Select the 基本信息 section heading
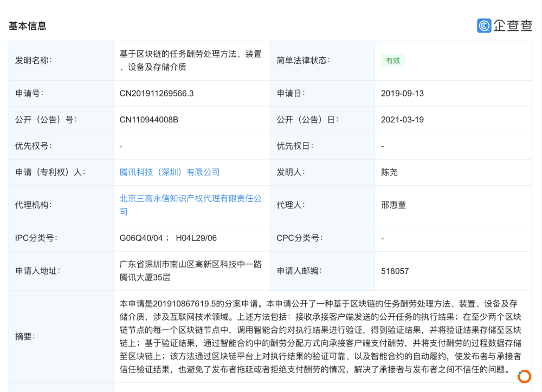This screenshot has width=542, height=392. [27, 26]
